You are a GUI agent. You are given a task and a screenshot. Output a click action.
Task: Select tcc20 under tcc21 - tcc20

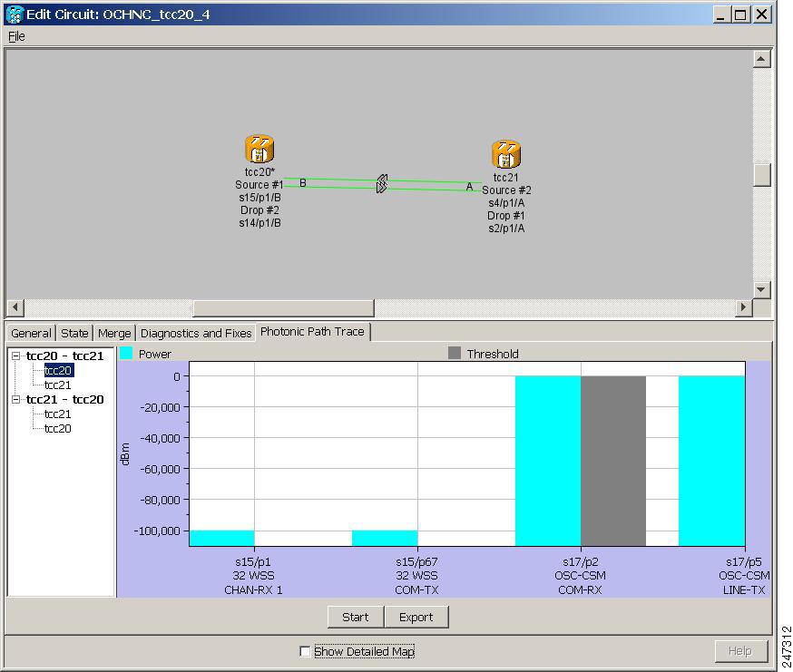pos(58,429)
